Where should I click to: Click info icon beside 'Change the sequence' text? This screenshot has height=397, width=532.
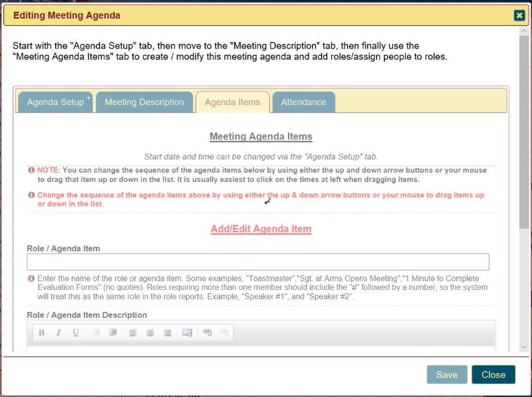click(31, 195)
